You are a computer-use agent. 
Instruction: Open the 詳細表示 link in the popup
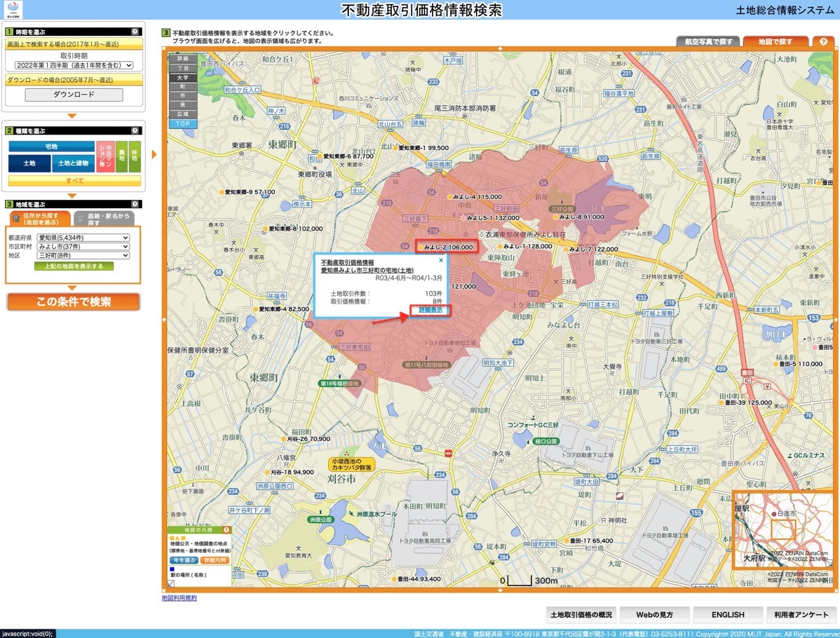click(431, 310)
